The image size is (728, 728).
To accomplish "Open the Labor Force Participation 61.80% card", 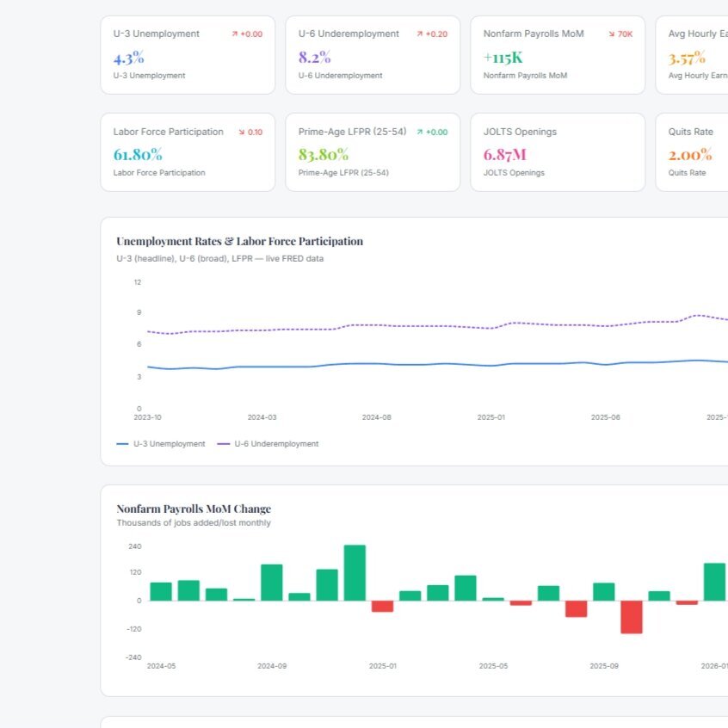I will 188,152.
